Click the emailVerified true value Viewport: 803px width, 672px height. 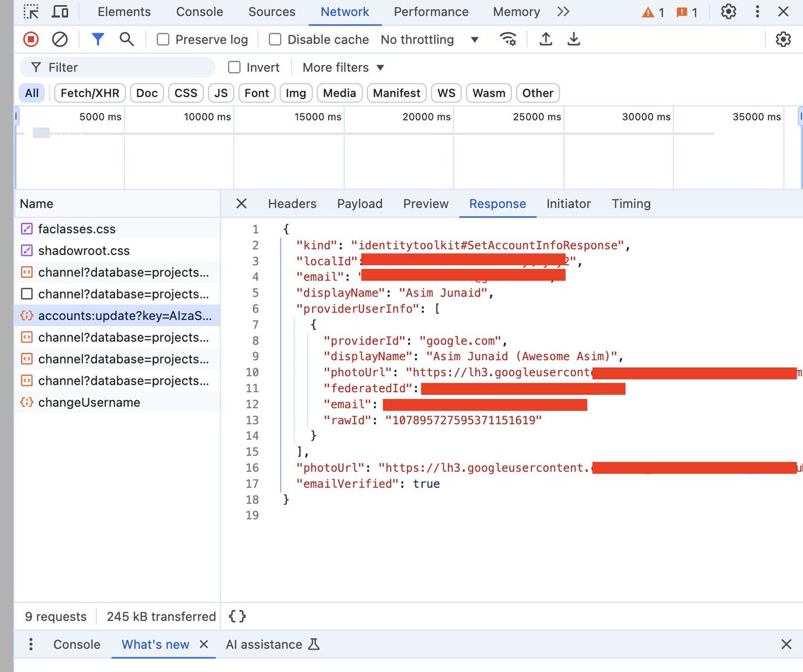pos(426,483)
